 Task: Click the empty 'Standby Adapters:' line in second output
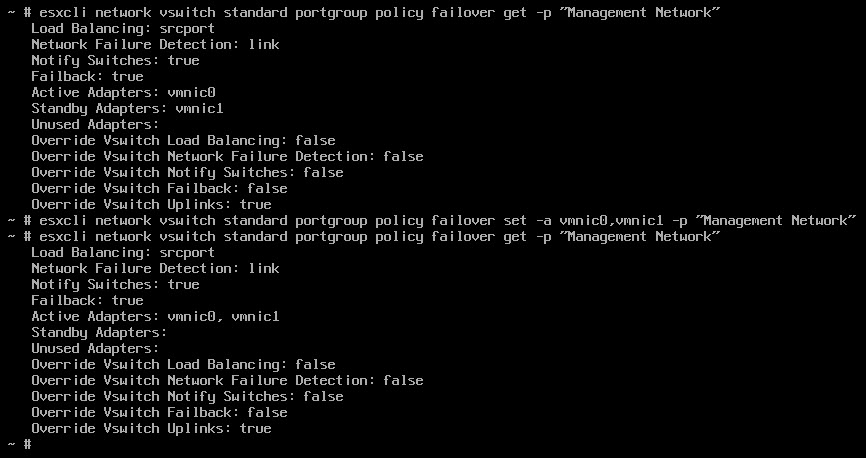(98, 332)
